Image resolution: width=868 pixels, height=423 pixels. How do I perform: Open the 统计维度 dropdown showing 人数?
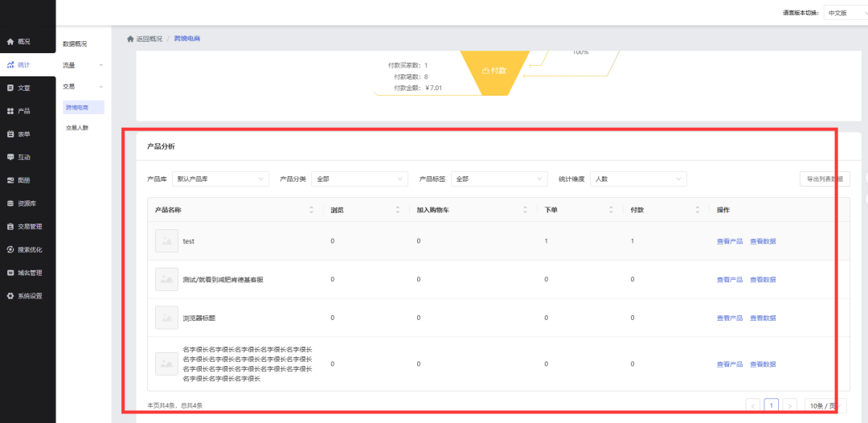(x=638, y=179)
